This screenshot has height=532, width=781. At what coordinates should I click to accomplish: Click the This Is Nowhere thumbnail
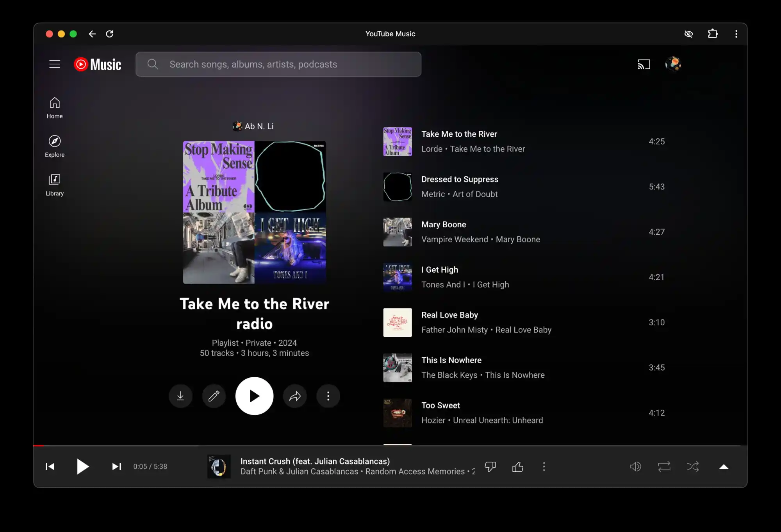[x=398, y=368]
